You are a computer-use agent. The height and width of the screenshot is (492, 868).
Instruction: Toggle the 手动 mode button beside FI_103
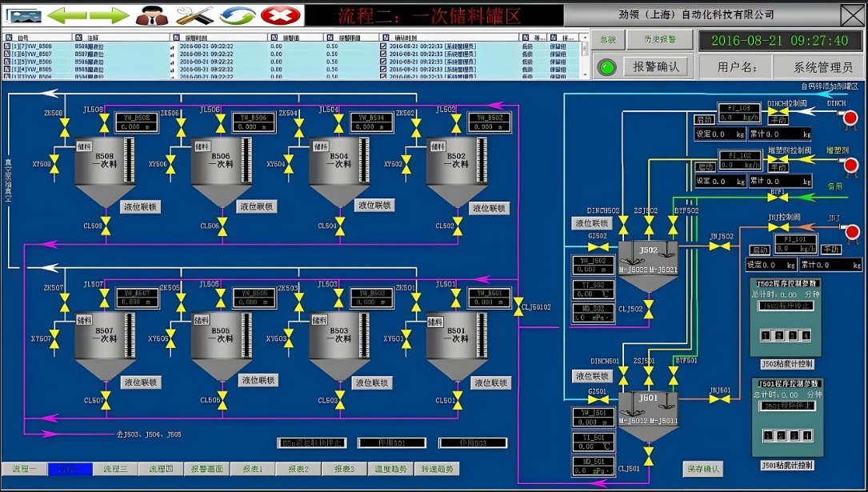pos(778,120)
